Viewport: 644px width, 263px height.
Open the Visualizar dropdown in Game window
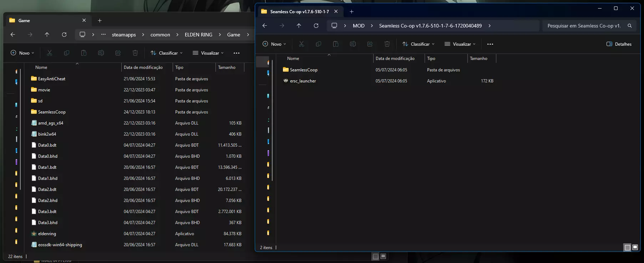click(x=208, y=53)
